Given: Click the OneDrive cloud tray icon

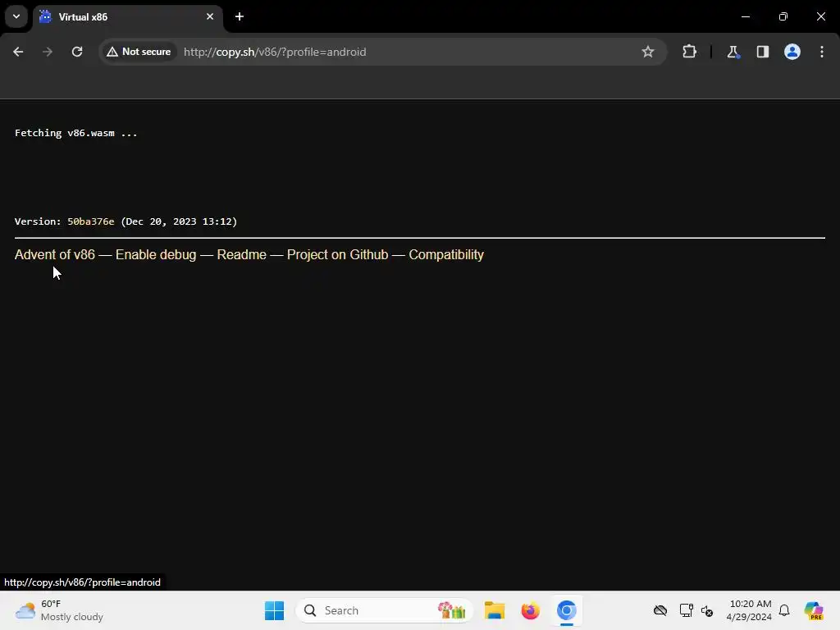Looking at the screenshot, I should coord(660,610).
